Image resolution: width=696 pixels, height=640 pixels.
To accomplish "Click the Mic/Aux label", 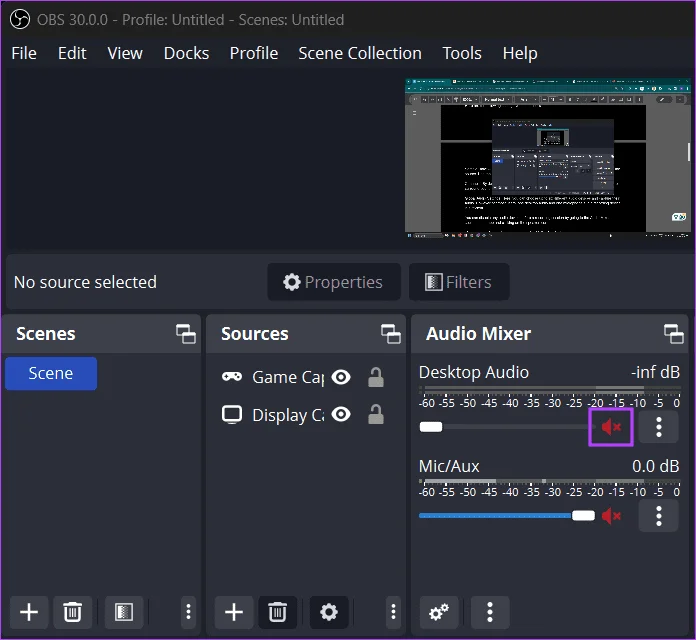I will (x=449, y=466).
